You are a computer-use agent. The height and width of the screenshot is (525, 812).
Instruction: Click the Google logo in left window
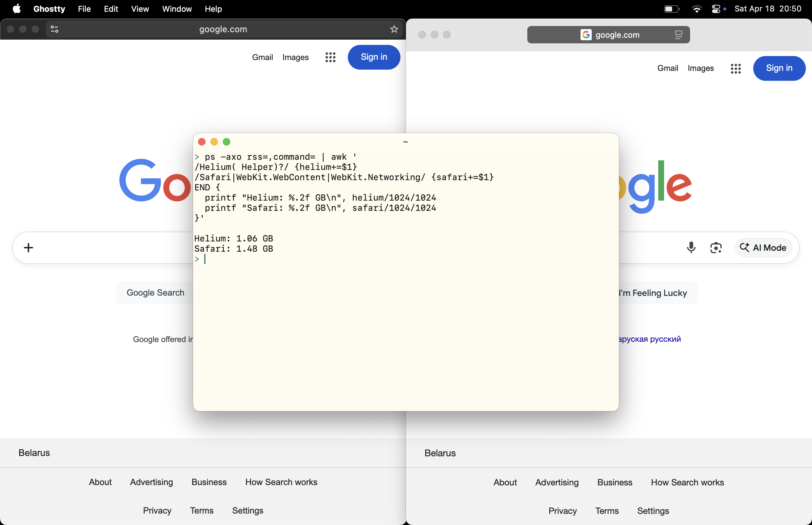155,180
